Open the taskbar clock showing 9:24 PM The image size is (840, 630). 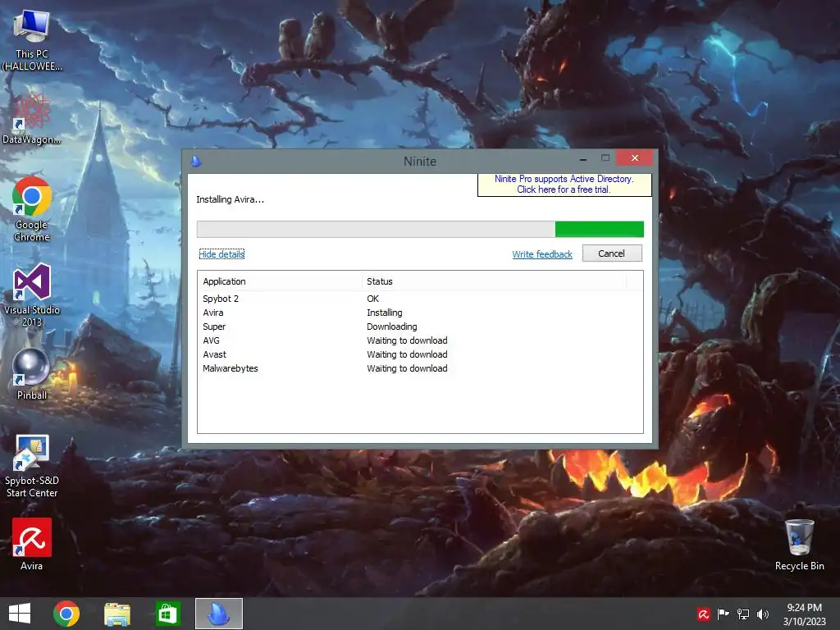click(804, 614)
